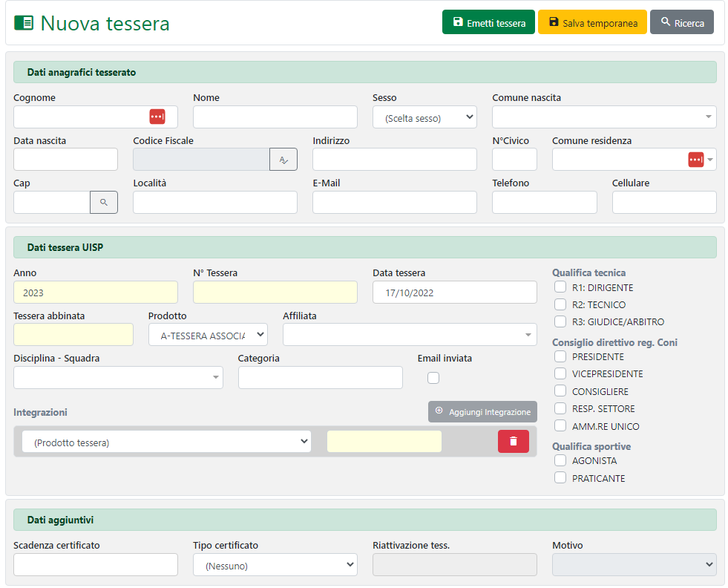This screenshot has width=728, height=588.
Task: Click the Cap search magnifier icon
Action: point(104,202)
